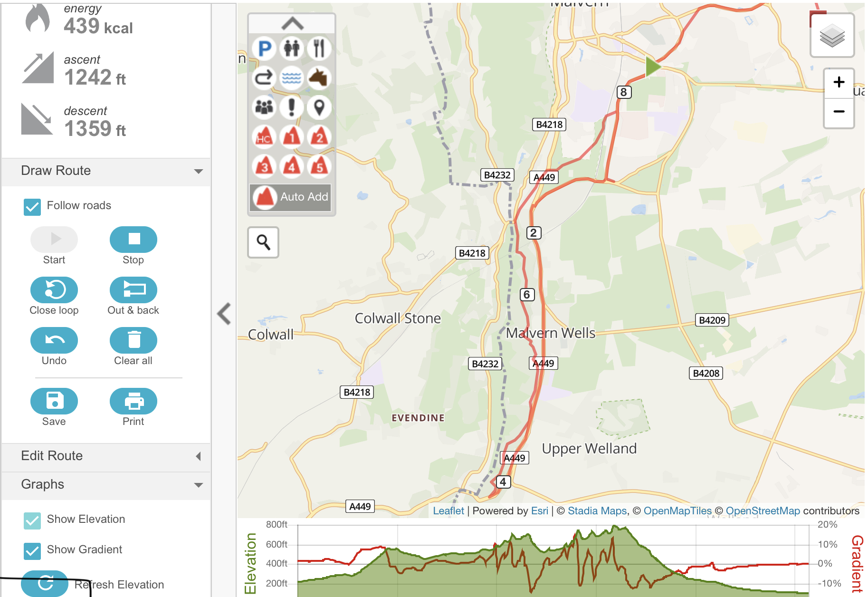Collapse the marker palette with up chevron
Viewport: 868px width, 597px height.
click(x=292, y=23)
